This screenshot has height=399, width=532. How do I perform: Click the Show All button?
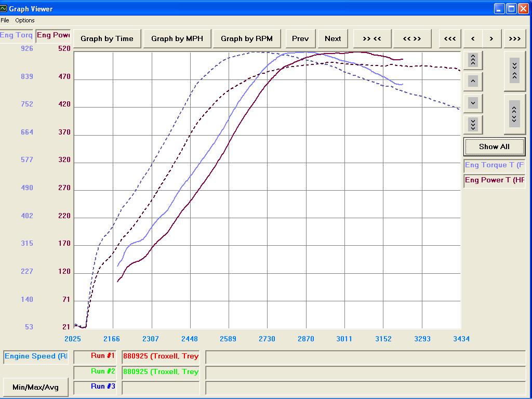coord(494,147)
